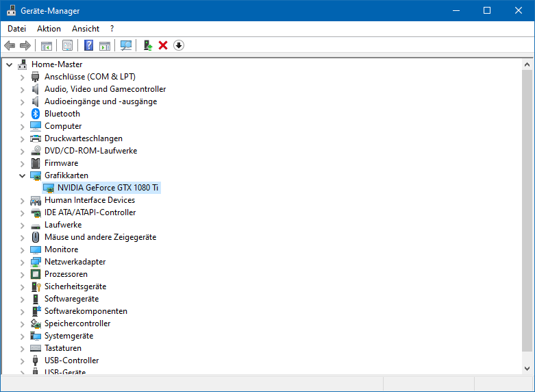Screen dimensions: 535x392
Task: Scan for hardware changes via monitor icon
Action: click(126, 45)
